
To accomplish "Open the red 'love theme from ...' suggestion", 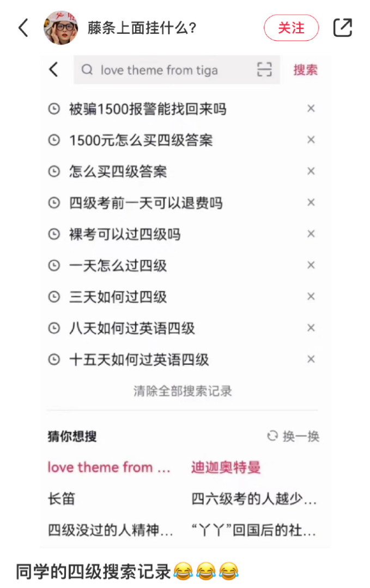I will tap(109, 467).
